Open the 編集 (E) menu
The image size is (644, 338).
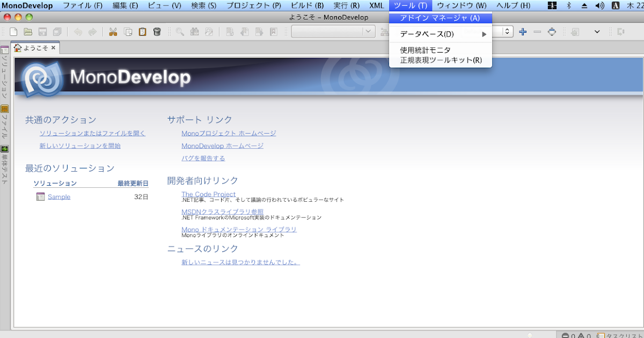tap(126, 5)
